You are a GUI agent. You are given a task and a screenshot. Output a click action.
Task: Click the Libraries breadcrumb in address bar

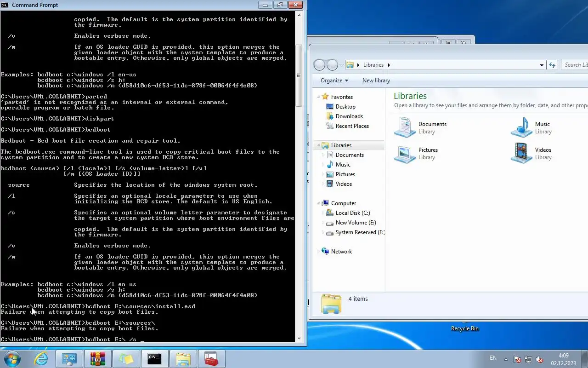(x=373, y=65)
